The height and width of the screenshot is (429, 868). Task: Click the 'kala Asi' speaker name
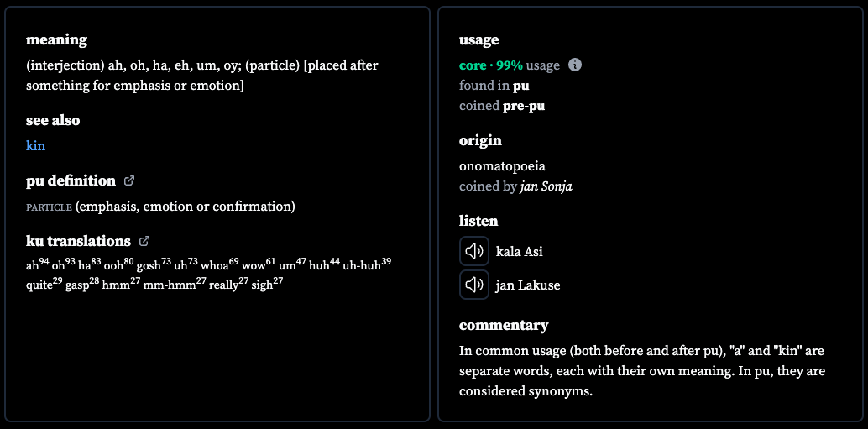(x=520, y=252)
